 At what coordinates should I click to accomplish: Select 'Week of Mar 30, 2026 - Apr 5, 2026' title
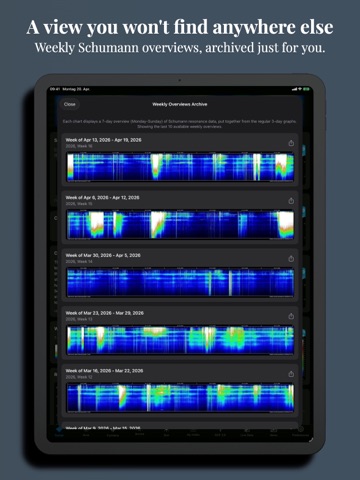point(103,255)
